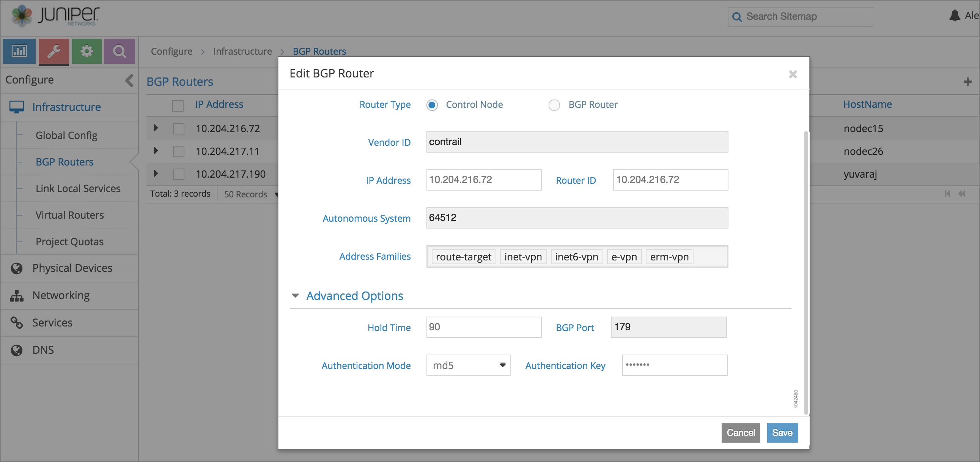Viewport: 980px width, 462px height.
Task: Open the gear Settings icon
Action: coord(87,50)
